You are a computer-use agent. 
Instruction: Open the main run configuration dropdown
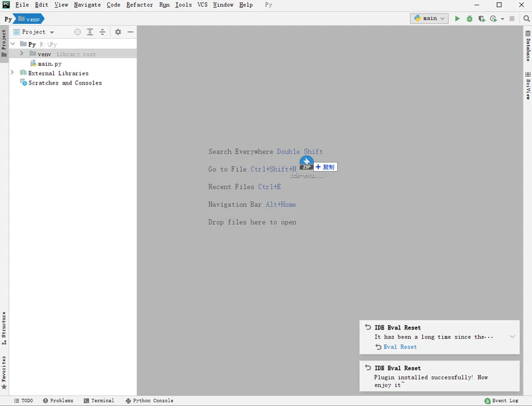point(430,19)
